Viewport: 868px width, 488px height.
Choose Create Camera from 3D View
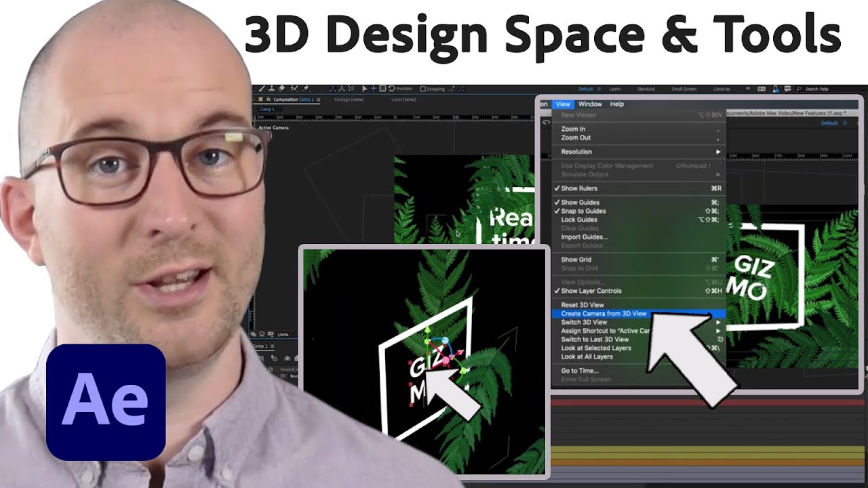click(639, 314)
